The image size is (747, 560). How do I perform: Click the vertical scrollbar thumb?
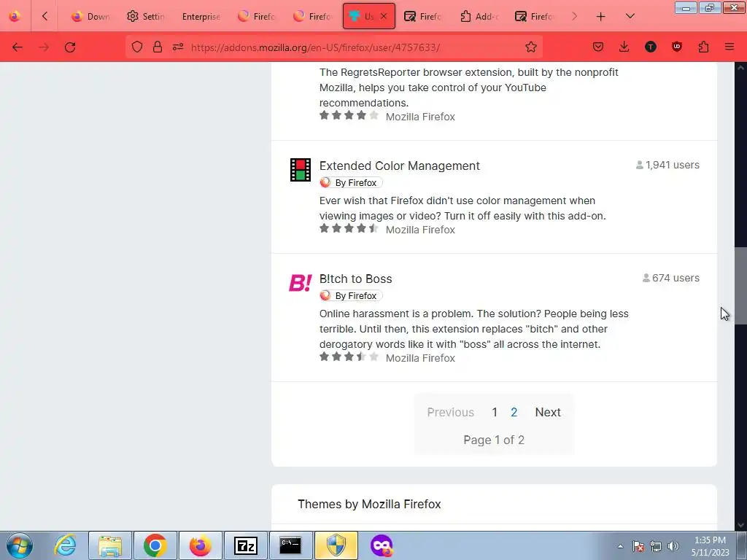pyautogui.click(x=740, y=286)
